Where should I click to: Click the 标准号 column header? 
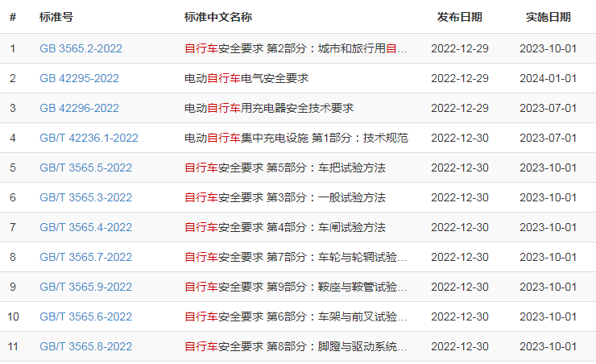pos(56,17)
